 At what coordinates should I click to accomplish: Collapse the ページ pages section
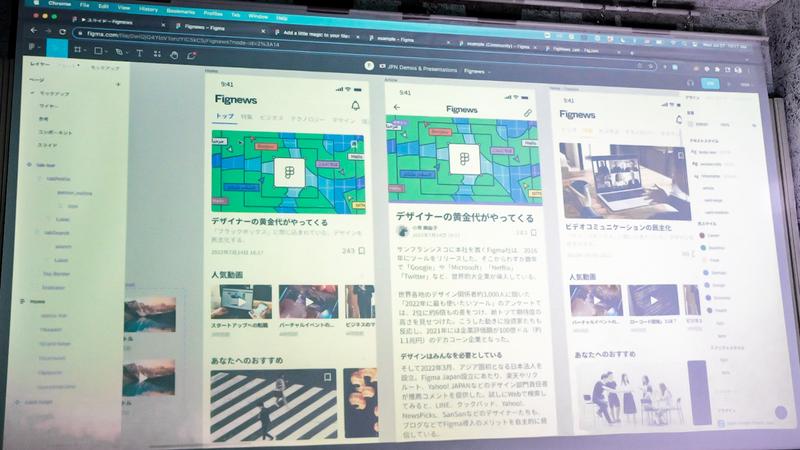37,80
